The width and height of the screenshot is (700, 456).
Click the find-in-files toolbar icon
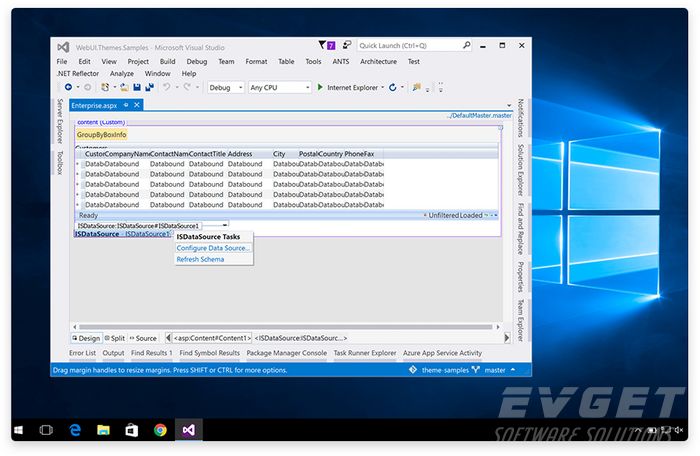[417, 87]
